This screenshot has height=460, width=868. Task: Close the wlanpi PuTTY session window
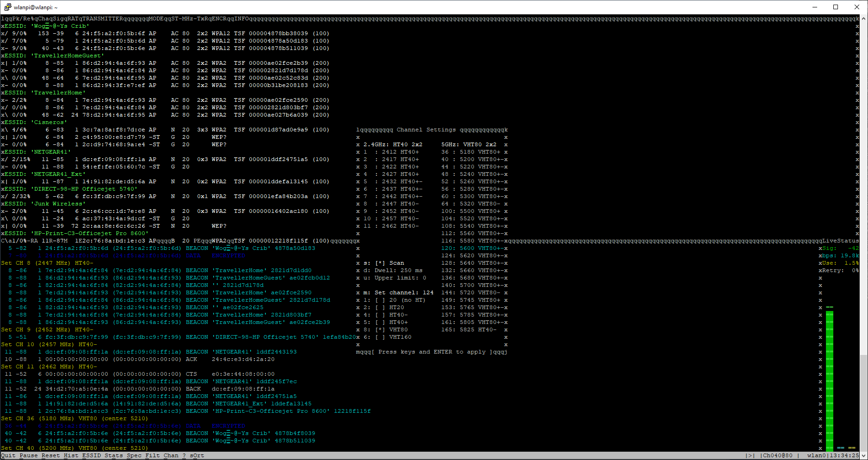click(x=857, y=7)
